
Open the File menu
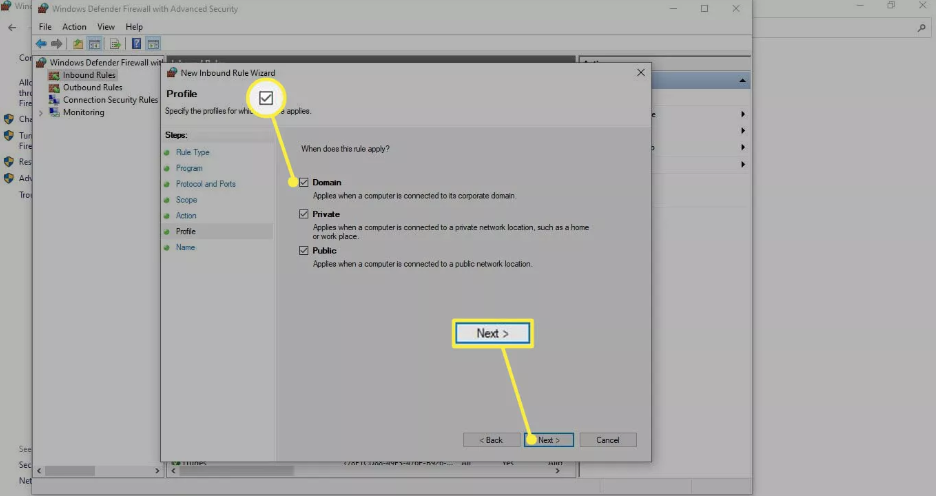tap(45, 27)
